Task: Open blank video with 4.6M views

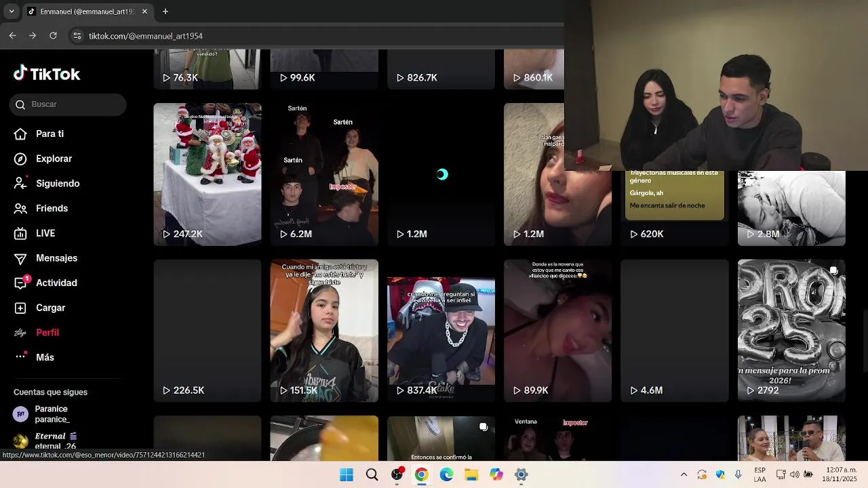Action: tap(675, 331)
